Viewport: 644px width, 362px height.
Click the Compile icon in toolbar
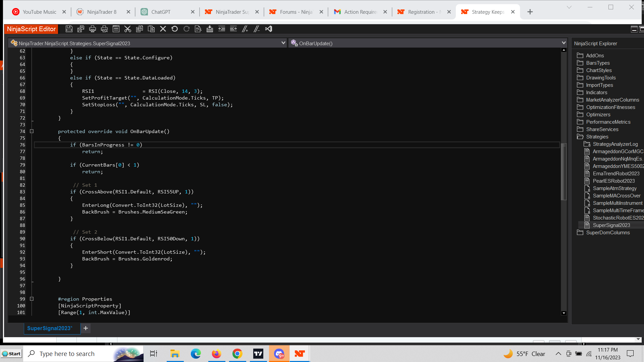click(x=210, y=29)
